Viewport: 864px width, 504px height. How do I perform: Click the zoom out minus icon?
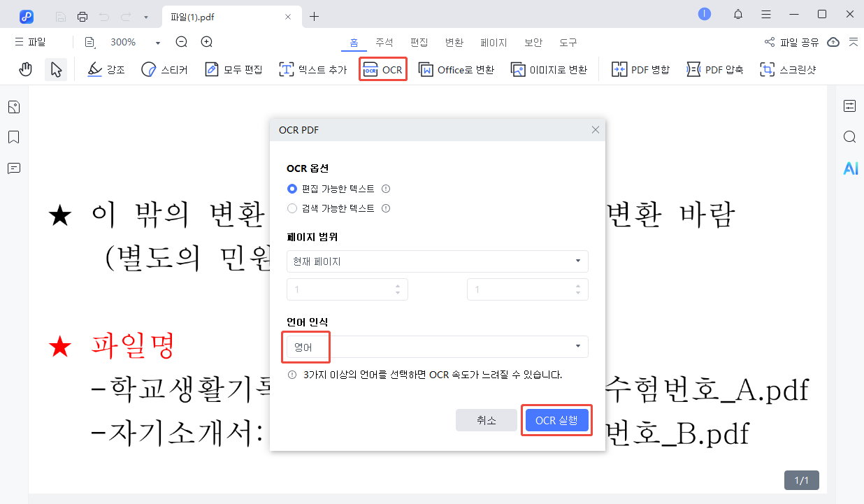[182, 42]
